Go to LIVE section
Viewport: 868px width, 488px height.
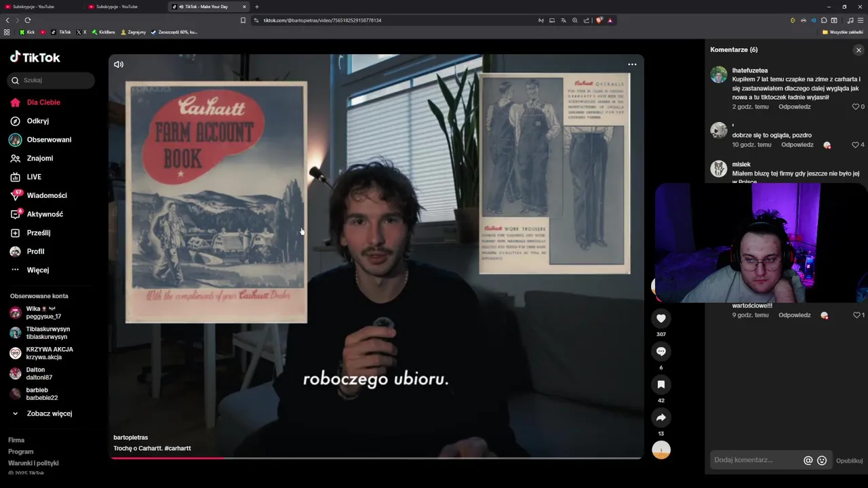pos(34,177)
